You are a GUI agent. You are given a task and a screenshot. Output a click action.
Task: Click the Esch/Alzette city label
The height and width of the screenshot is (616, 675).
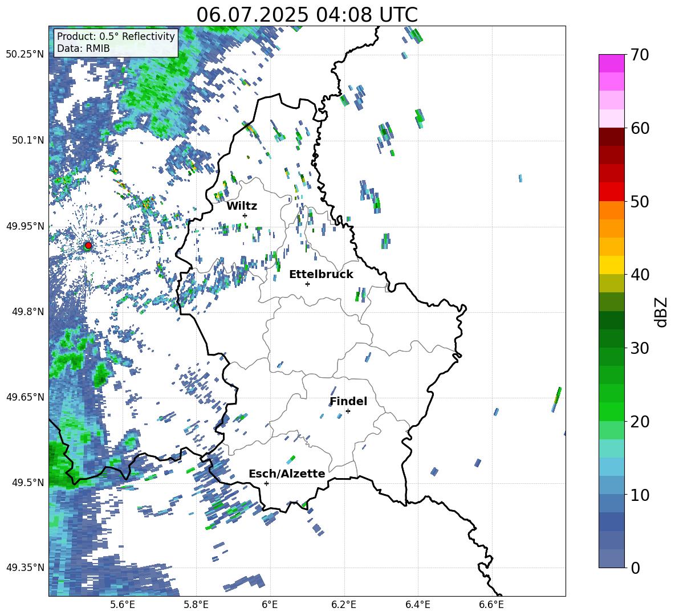[287, 474]
